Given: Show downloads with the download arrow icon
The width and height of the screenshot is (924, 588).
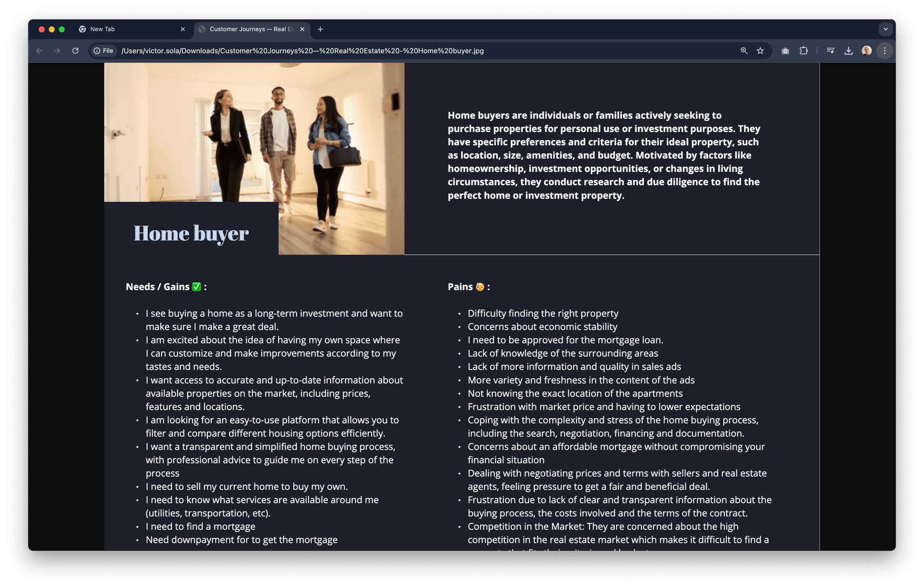Looking at the screenshot, I should tap(848, 51).
